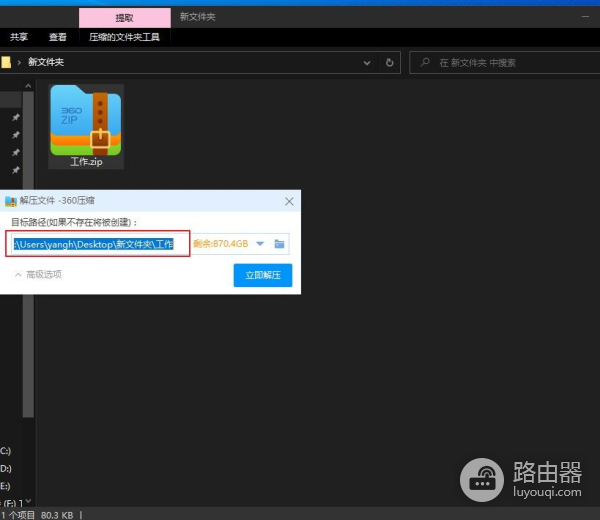
Task: Click the 立即解压 button
Action: tap(263, 275)
